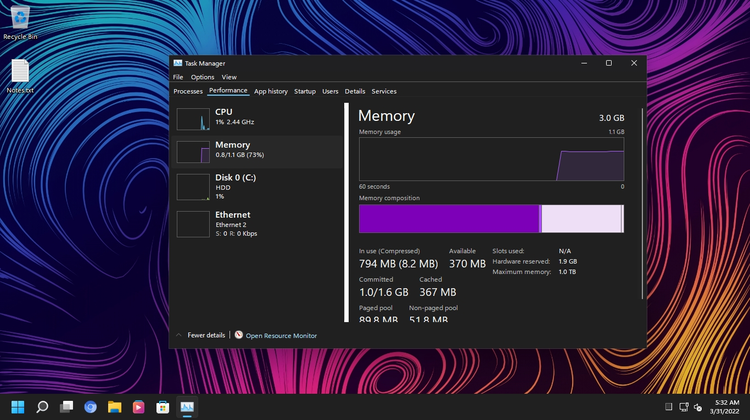Open the media player taskbar icon
The width and height of the screenshot is (750, 420).
139,407
